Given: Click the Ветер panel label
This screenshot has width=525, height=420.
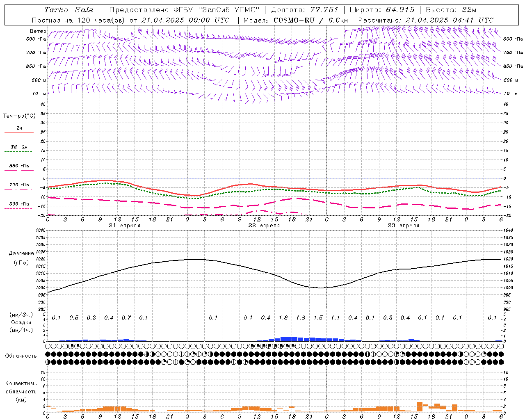Looking at the screenshot, I should click(38, 31).
